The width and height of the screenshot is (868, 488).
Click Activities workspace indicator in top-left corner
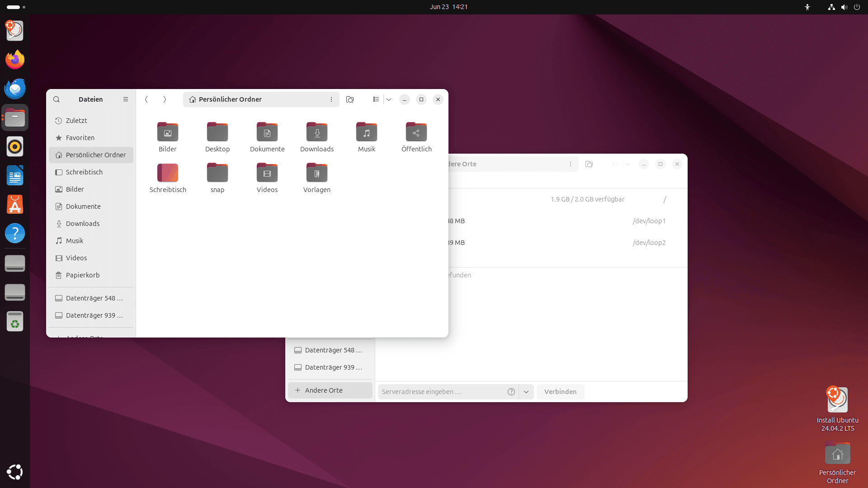[x=16, y=7]
